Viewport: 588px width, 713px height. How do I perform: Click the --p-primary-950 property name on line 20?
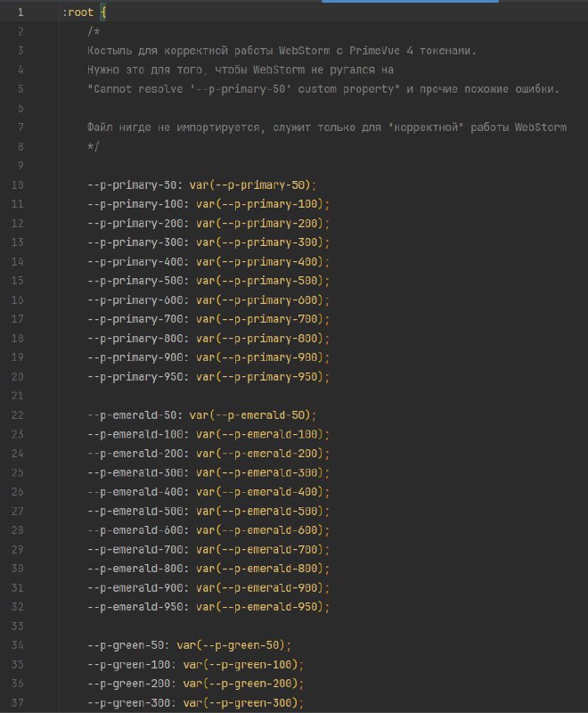pyautogui.click(x=135, y=376)
